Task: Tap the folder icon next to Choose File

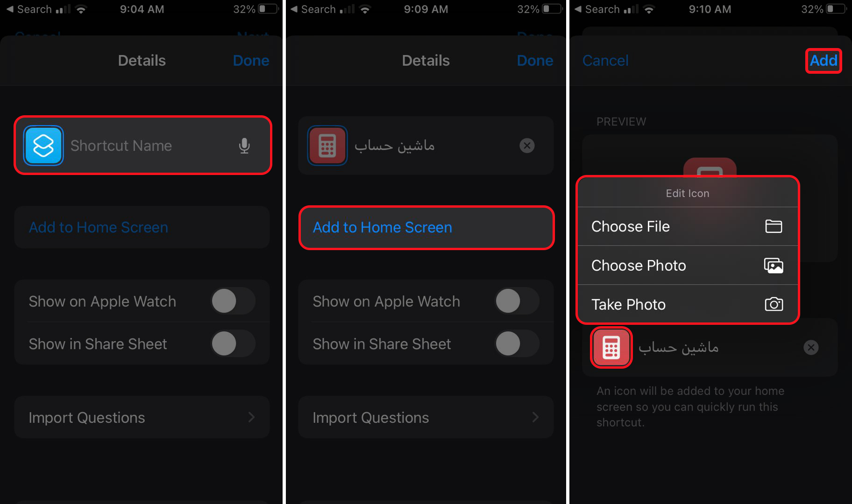Action: point(774,226)
